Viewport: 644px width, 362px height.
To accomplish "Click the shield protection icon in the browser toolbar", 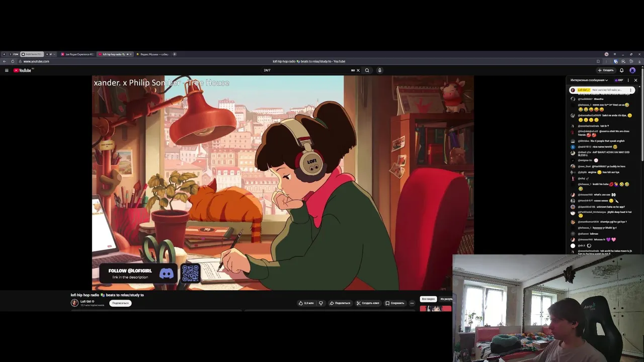I will coord(615,61).
